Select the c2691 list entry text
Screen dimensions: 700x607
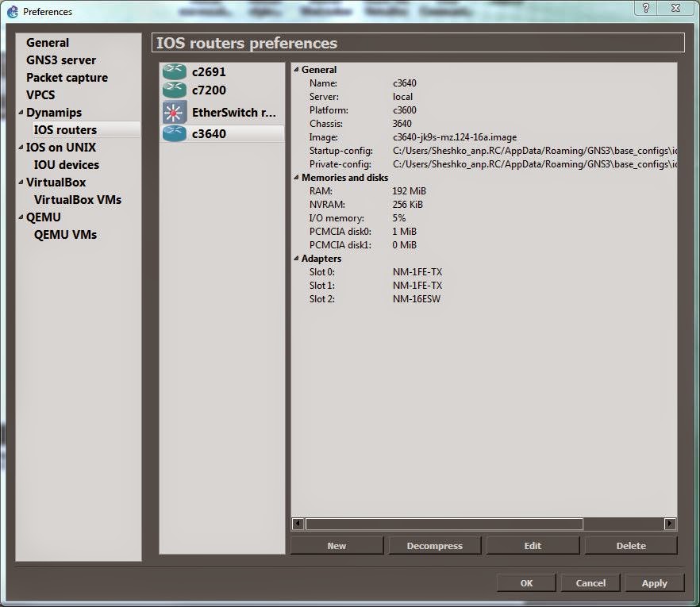pyautogui.click(x=209, y=72)
